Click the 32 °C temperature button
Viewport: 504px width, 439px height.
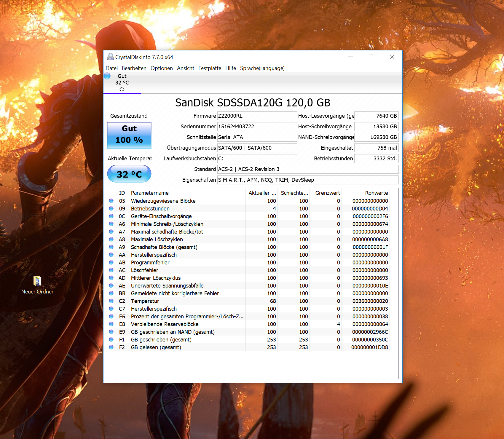(129, 174)
